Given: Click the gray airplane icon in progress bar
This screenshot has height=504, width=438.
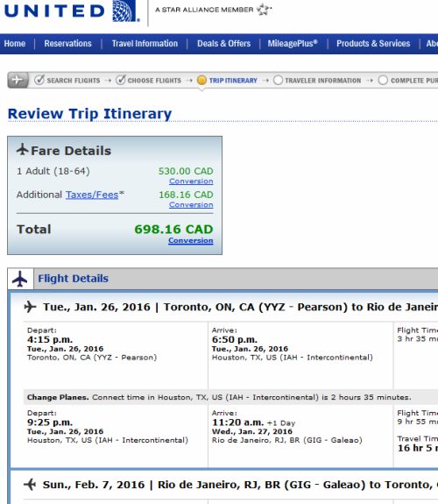Looking at the screenshot, I should point(18,80).
